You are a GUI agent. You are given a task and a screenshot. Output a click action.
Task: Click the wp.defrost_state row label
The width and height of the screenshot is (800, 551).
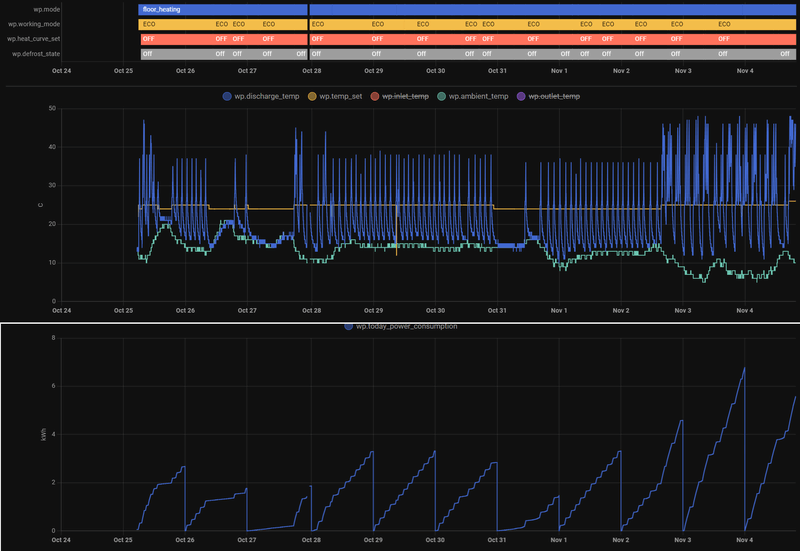[x=36, y=54]
